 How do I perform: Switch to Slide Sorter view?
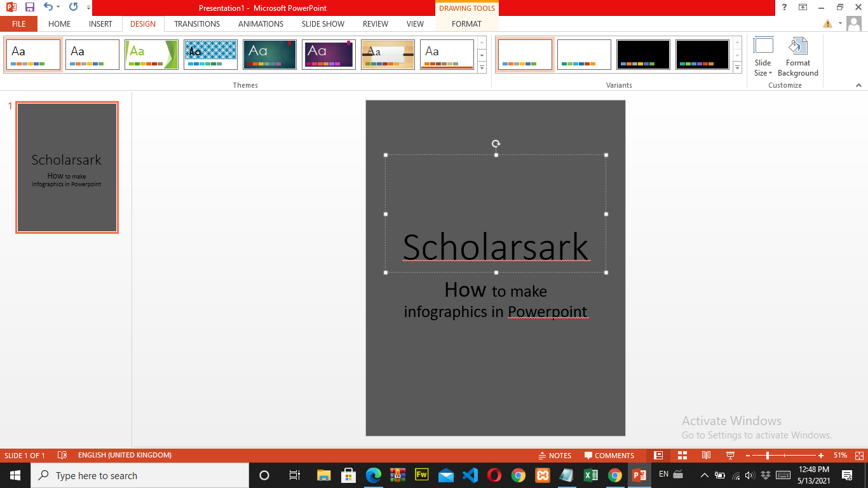click(x=682, y=455)
